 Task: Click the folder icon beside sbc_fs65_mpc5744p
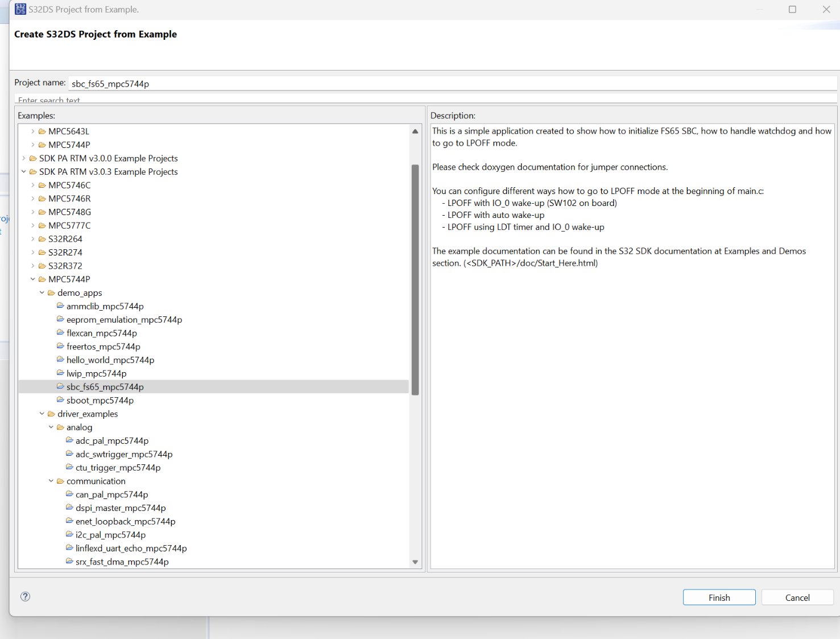(60, 386)
